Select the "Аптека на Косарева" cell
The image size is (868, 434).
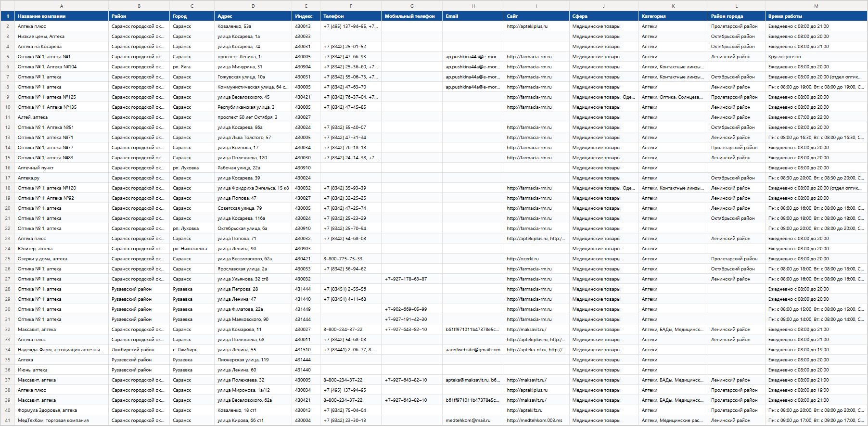tap(62, 46)
